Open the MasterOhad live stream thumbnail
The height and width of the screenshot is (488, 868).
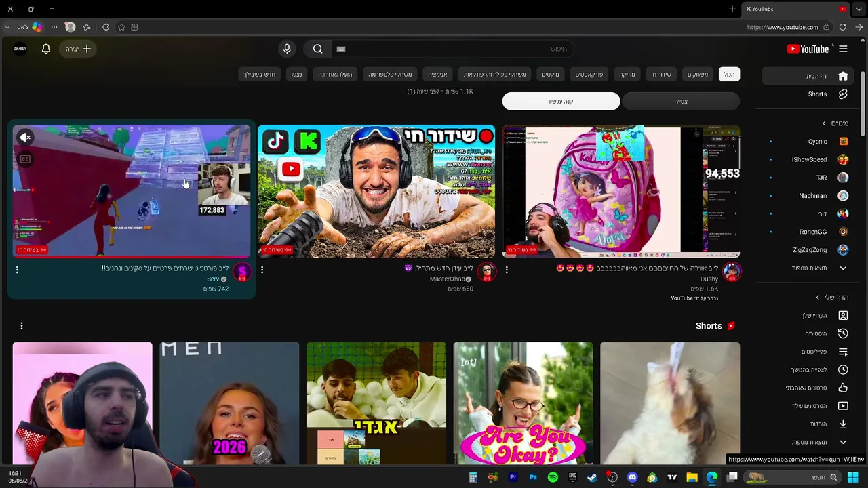376,191
